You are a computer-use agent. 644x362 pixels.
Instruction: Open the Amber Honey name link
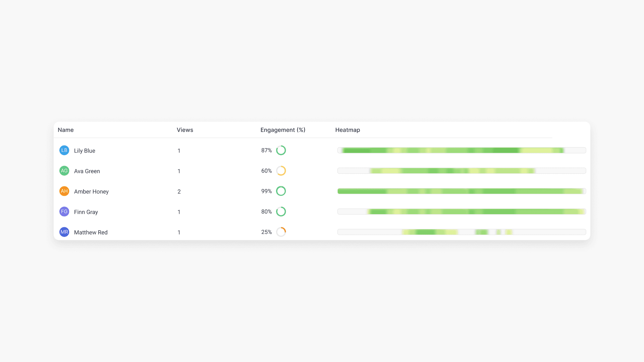(x=91, y=191)
